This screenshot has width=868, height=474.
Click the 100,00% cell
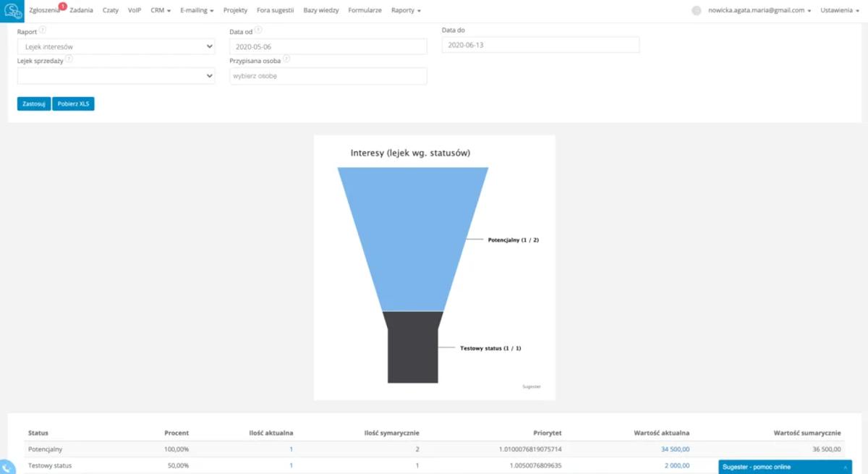176,449
